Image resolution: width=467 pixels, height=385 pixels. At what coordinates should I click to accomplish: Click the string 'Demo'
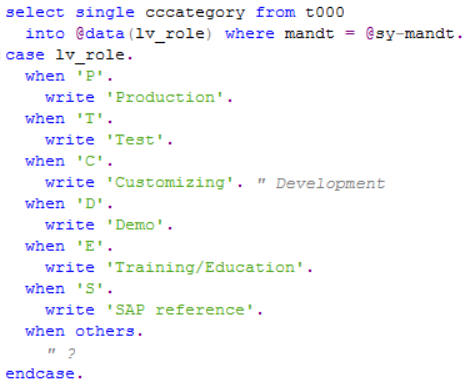coord(135,225)
